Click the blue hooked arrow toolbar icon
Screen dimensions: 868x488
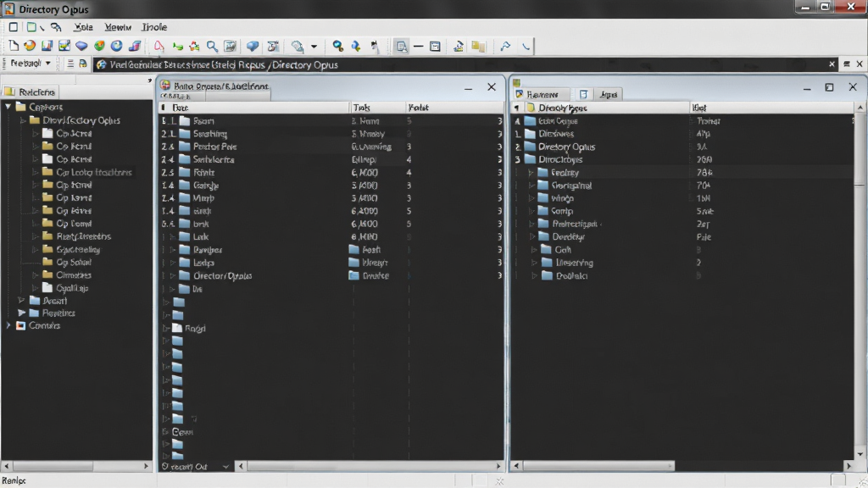click(505, 47)
